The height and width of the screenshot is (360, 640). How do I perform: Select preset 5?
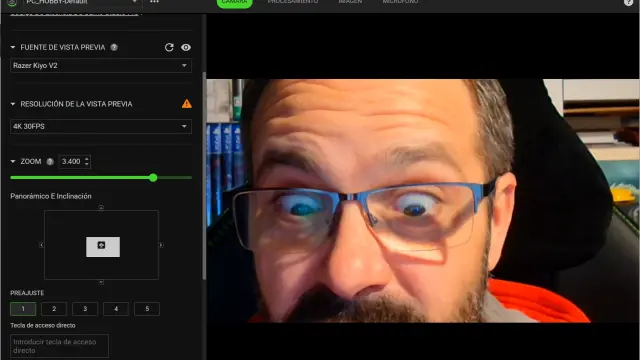(x=147, y=309)
